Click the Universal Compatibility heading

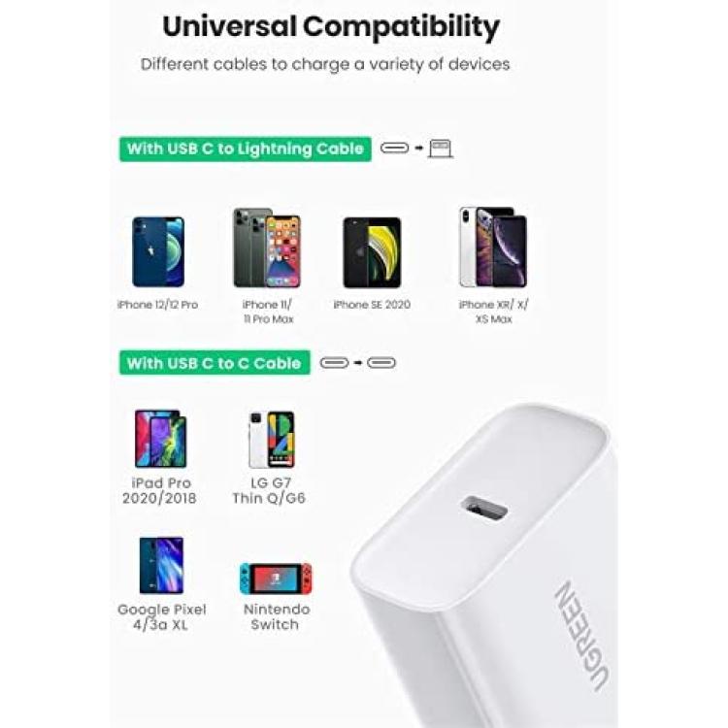point(331,27)
